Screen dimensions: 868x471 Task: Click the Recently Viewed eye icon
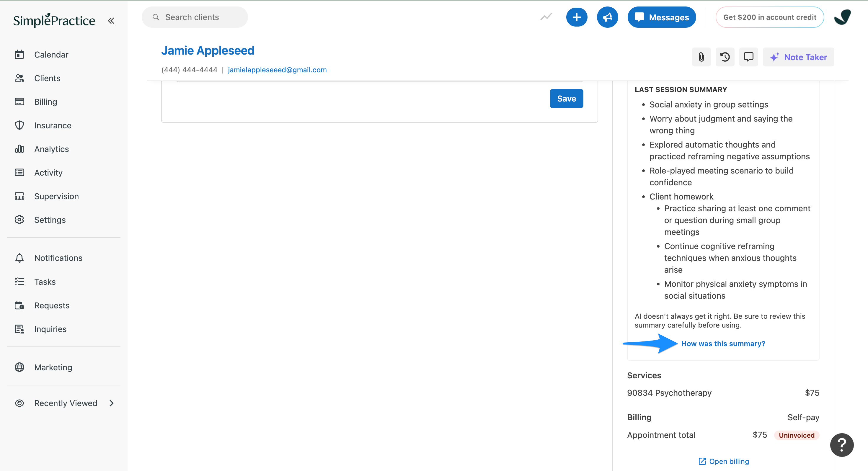tap(19, 403)
